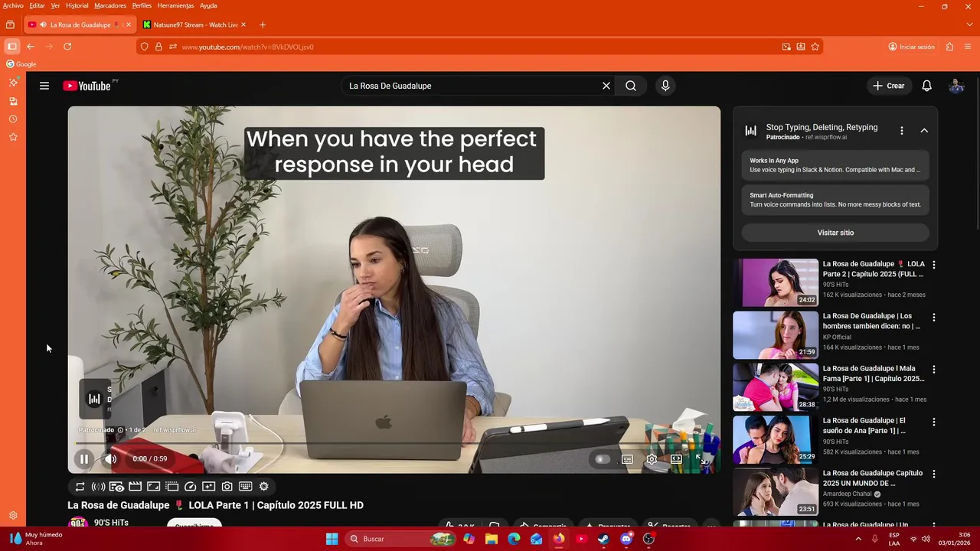Toggle autoplay switch in the player
Image resolution: width=980 pixels, height=551 pixels.
(603, 459)
